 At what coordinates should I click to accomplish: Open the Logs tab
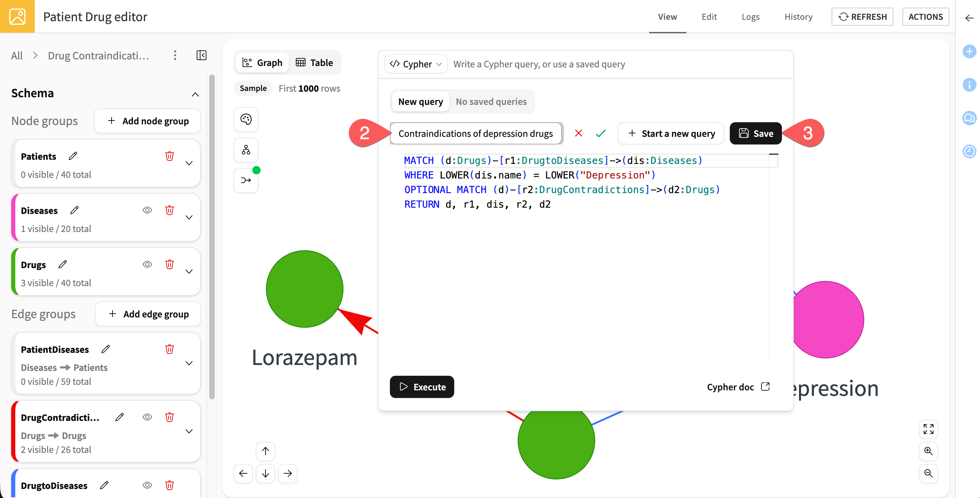751,17
